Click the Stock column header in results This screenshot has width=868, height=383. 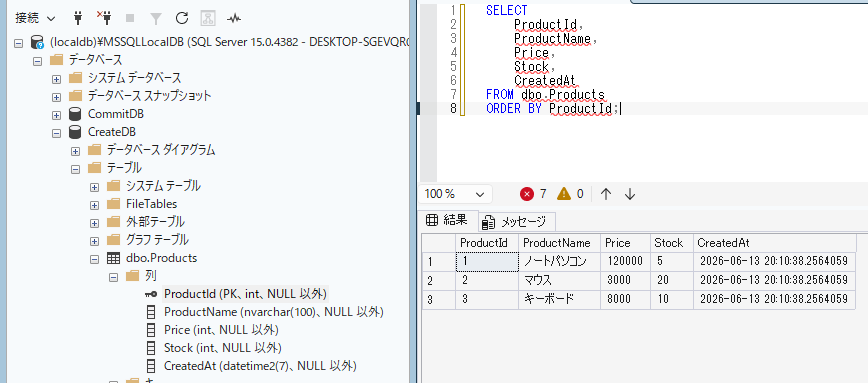tap(672, 243)
